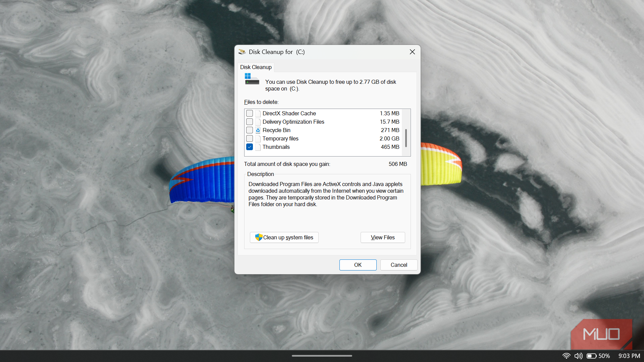Close the Disk Cleanup dialog
The image size is (644, 362).
[x=412, y=52]
